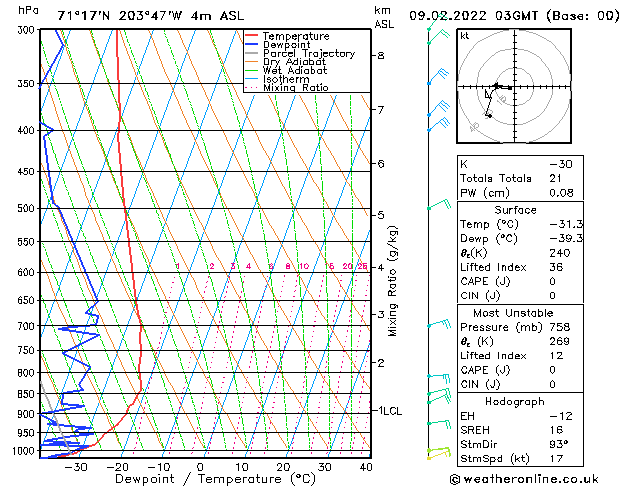Click the Surface section header
The height and width of the screenshot is (486, 629).
pos(515,210)
